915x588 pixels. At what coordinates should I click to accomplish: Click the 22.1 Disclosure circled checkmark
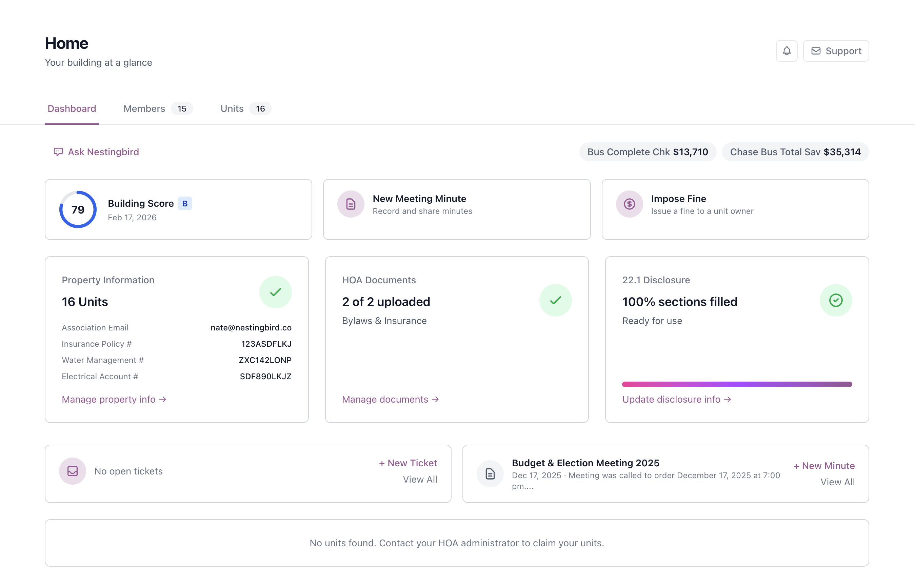click(x=836, y=300)
